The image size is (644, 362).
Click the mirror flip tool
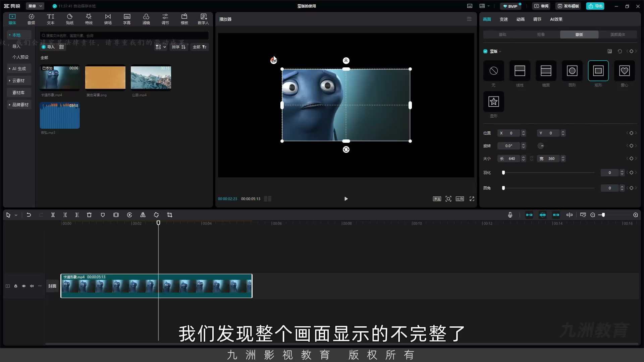click(143, 215)
